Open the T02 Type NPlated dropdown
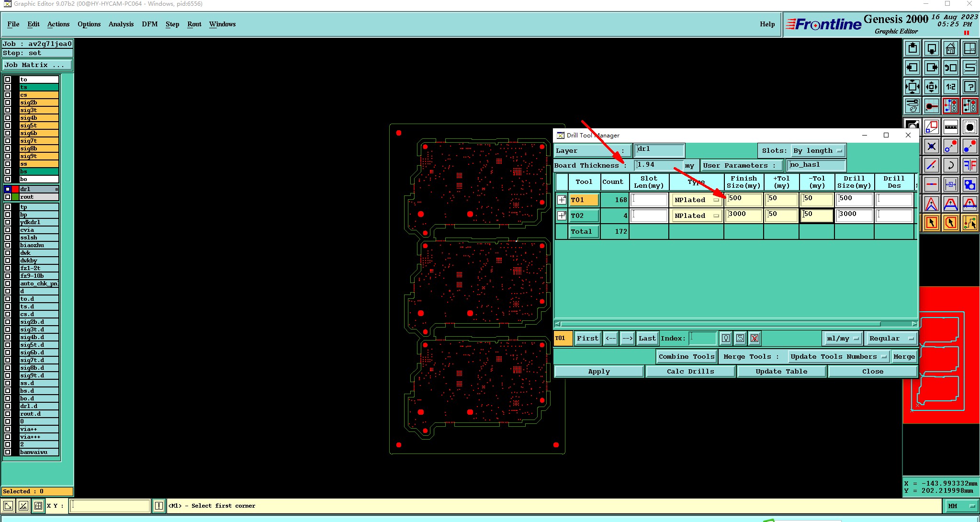This screenshot has width=980, height=522. click(697, 216)
